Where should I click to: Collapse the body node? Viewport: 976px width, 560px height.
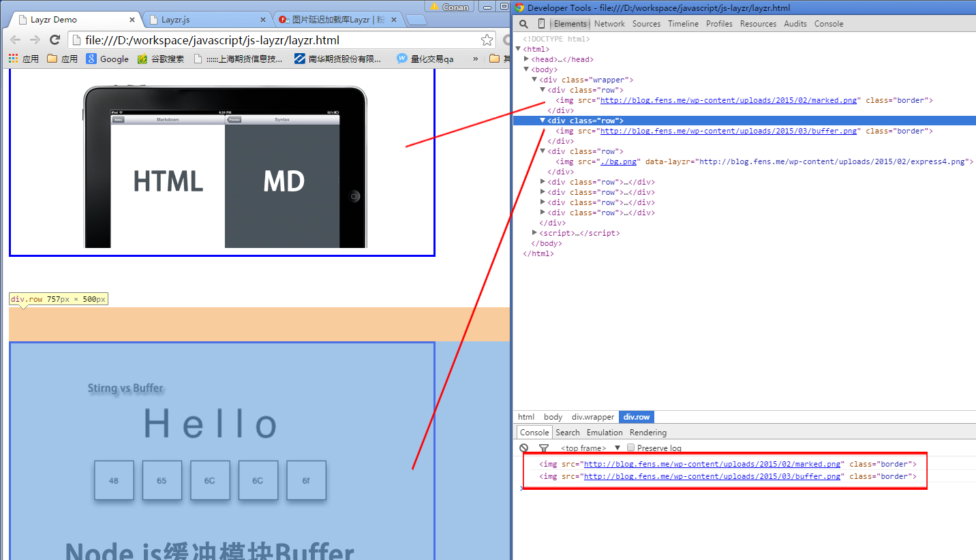pyautogui.click(x=527, y=69)
